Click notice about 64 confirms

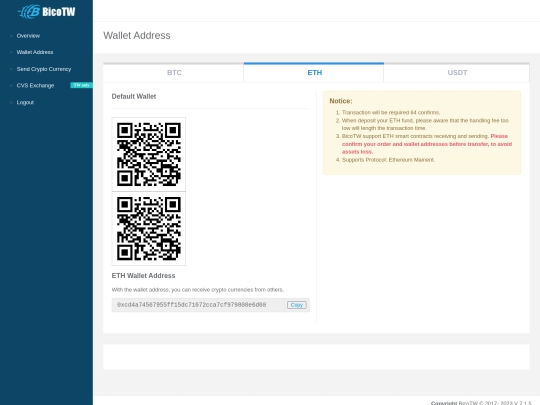coord(391,113)
